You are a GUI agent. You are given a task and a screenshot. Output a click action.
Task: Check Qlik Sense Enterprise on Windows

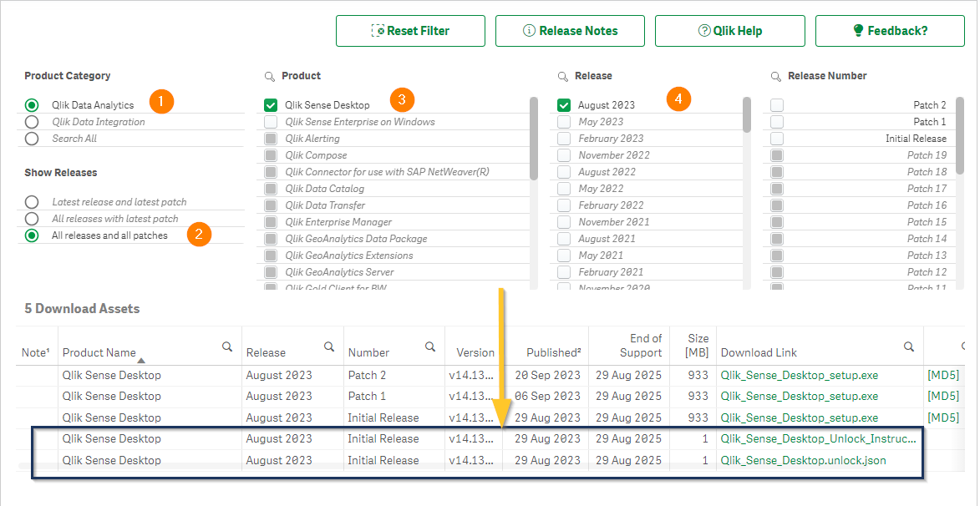(271, 122)
